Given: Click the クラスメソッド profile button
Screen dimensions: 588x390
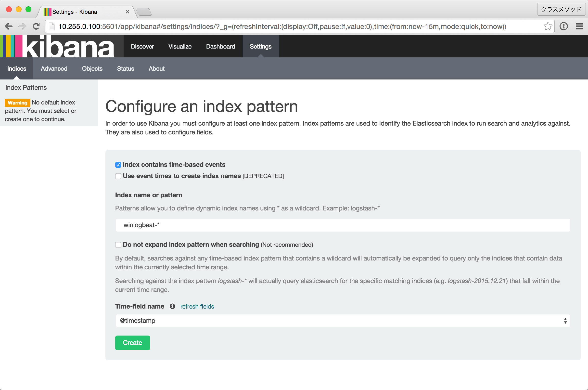Looking at the screenshot, I should (x=561, y=10).
